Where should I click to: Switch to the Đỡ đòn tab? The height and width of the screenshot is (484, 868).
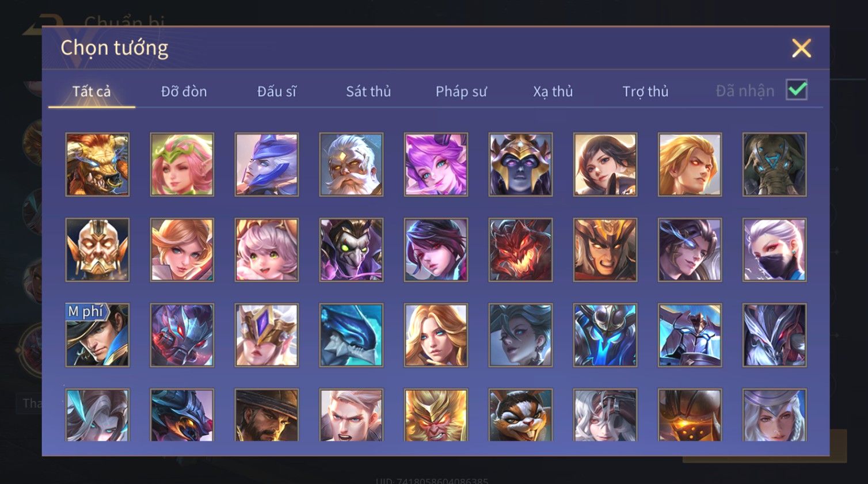coord(184,92)
